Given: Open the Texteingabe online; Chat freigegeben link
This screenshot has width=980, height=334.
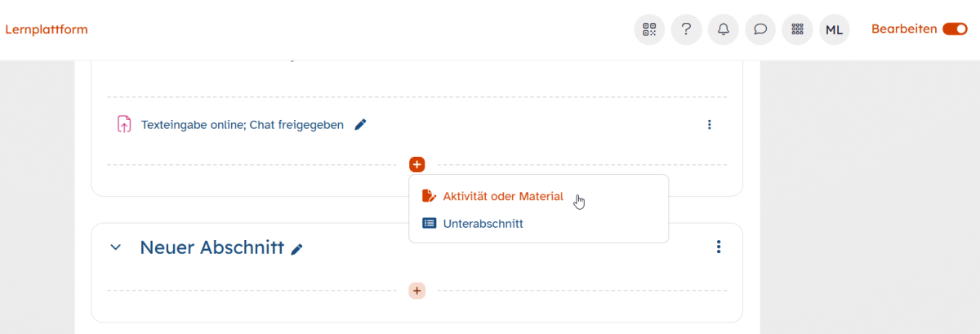Looking at the screenshot, I should [x=242, y=125].
